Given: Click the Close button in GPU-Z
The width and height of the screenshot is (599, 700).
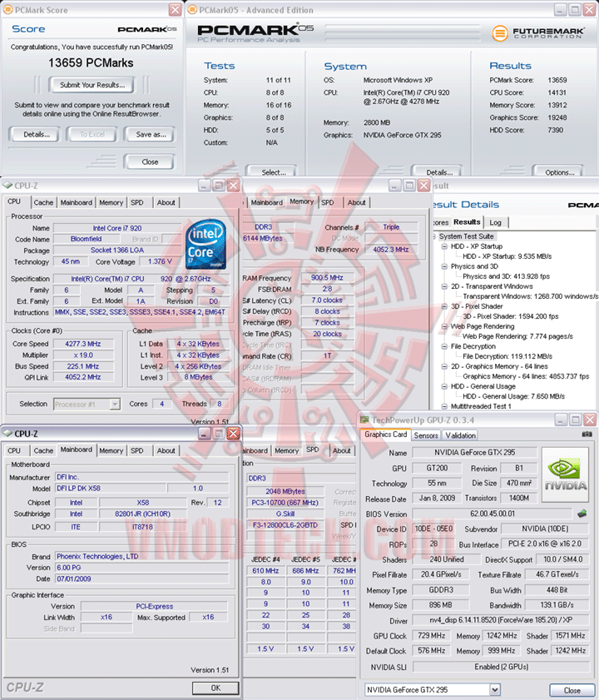Looking at the screenshot, I should (x=572, y=690).
